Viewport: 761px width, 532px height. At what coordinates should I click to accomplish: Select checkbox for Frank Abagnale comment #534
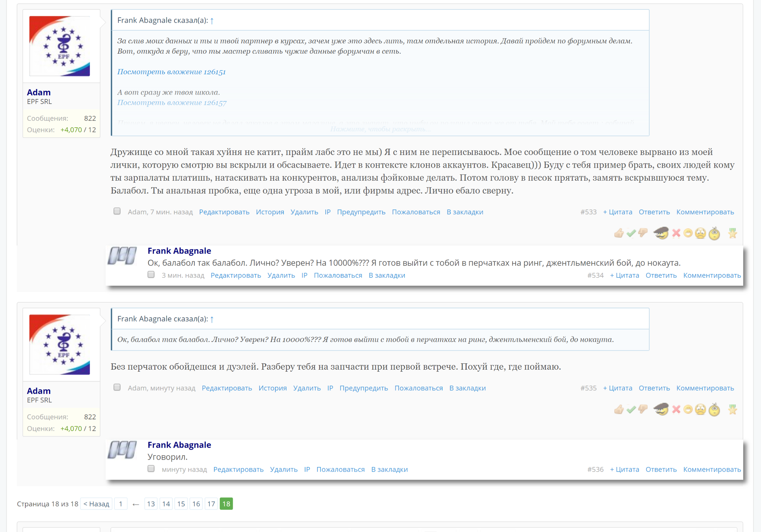click(x=151, y=275)
